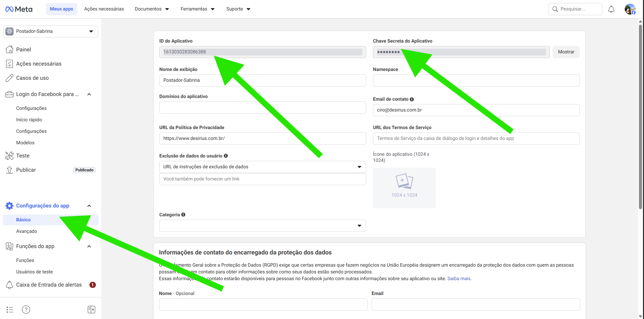
Task: Open the Suporte dropdown menu
Action: tap(238, 9)
